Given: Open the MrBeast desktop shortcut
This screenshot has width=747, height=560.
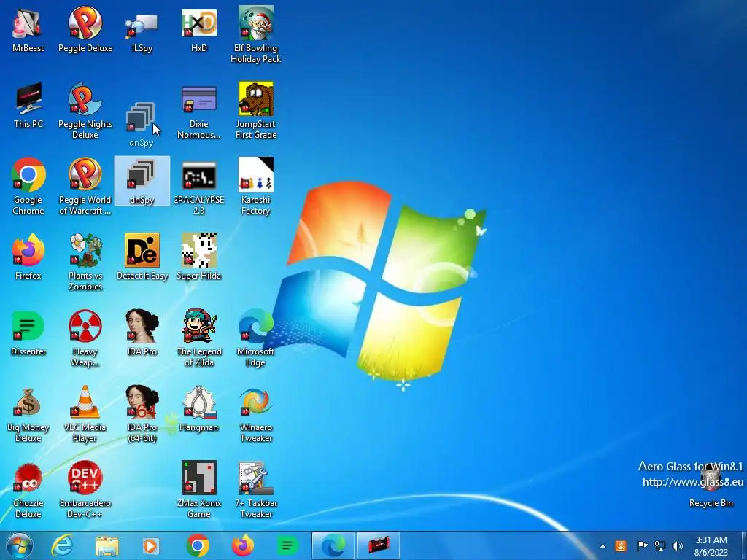Looking at the screenshot, I should tap(28, 30).
